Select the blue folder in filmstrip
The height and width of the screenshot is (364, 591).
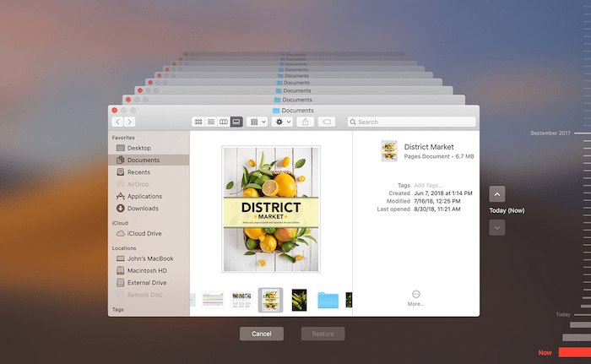(328, 300)
